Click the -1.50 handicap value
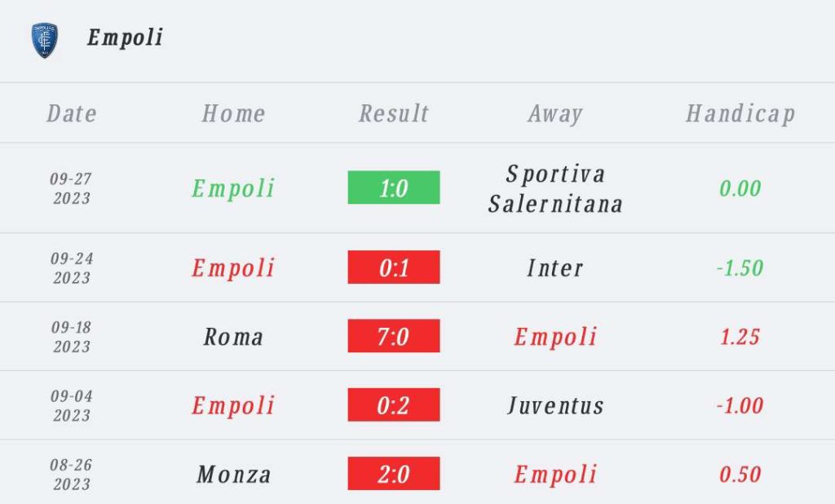Image resolution: width=835 pixels, height=504 pixels. click(x=740, y=267)
